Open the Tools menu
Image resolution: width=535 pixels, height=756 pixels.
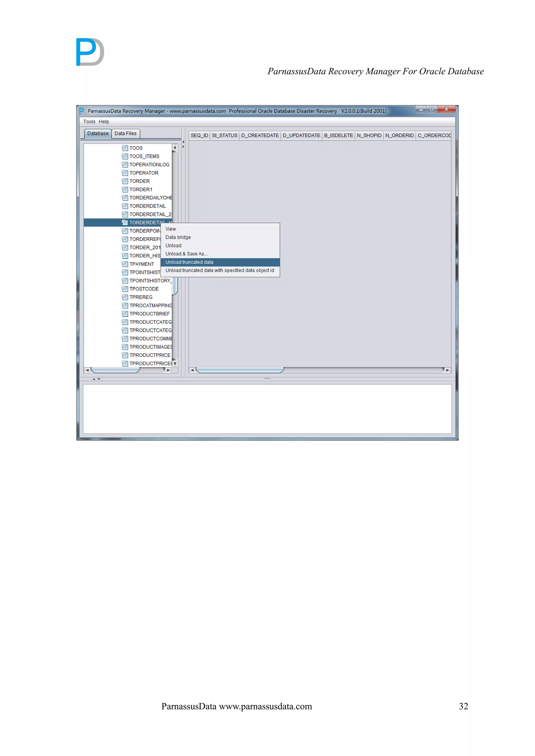click(x=89, y=121)
